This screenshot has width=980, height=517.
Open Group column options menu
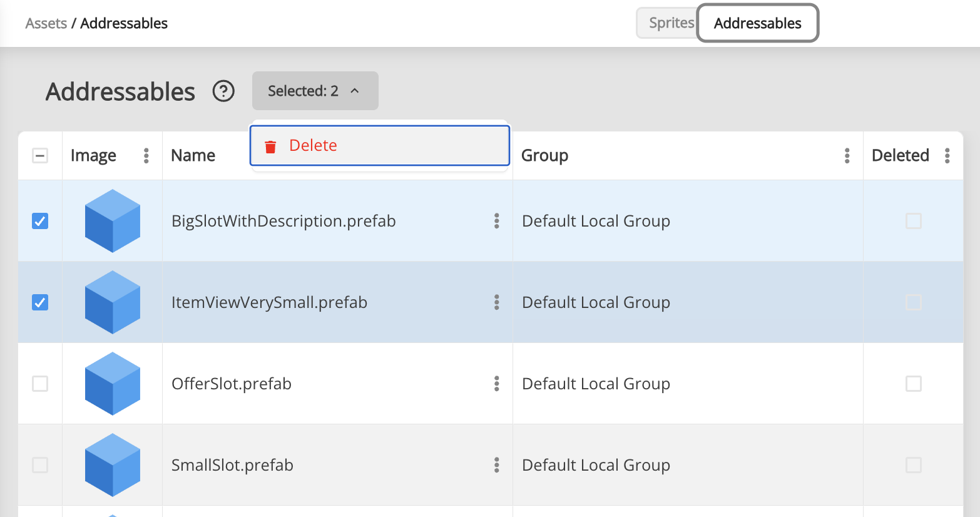click(x=847, y=155)
